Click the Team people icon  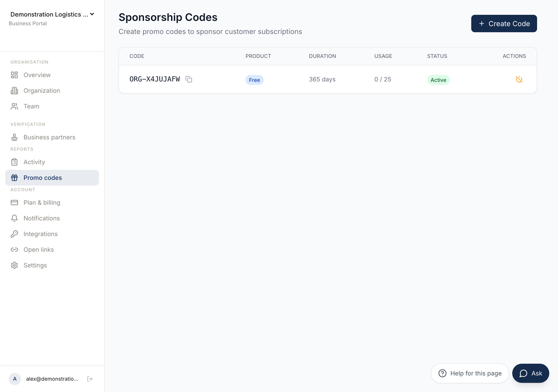(14, 106)
